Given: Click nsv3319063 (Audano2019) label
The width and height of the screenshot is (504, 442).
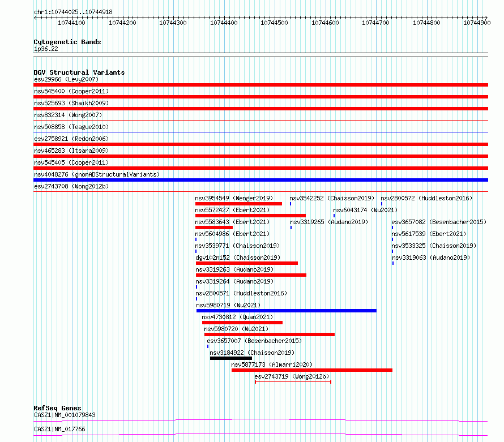Looking at the screenshot, I should [431, 258].
